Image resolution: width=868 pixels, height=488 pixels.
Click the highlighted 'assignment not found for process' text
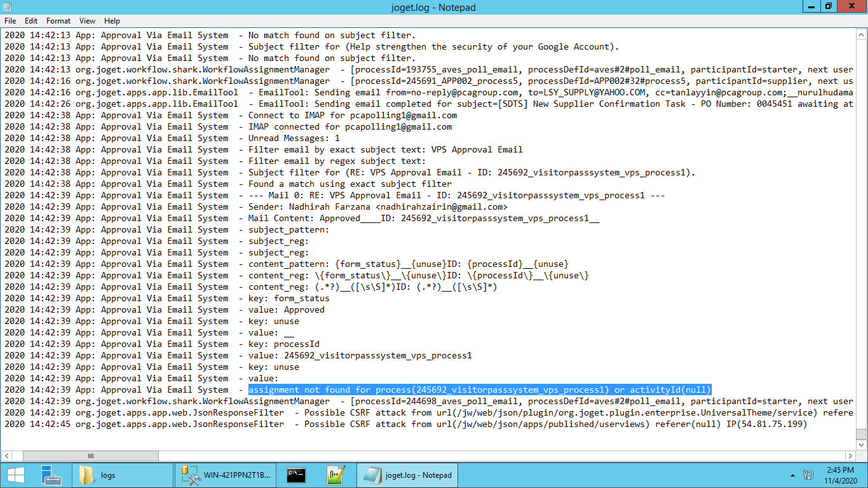point(480,390)
